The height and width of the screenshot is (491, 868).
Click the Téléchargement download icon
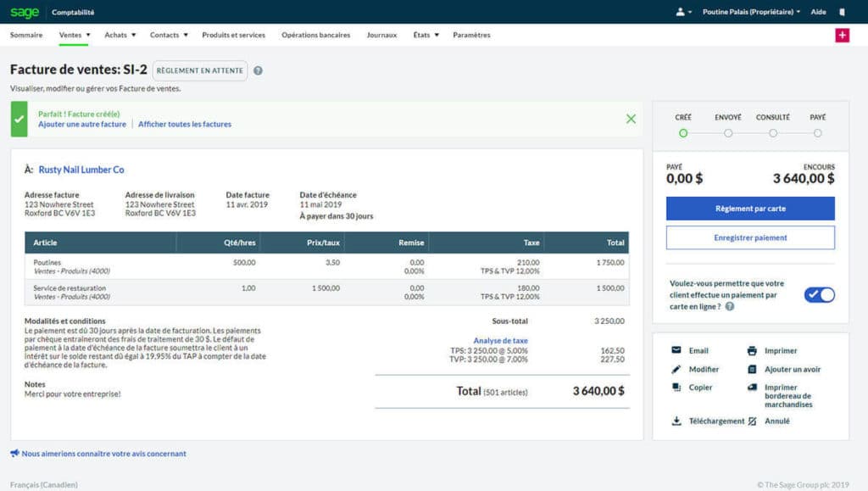click(x=676, y=421)
